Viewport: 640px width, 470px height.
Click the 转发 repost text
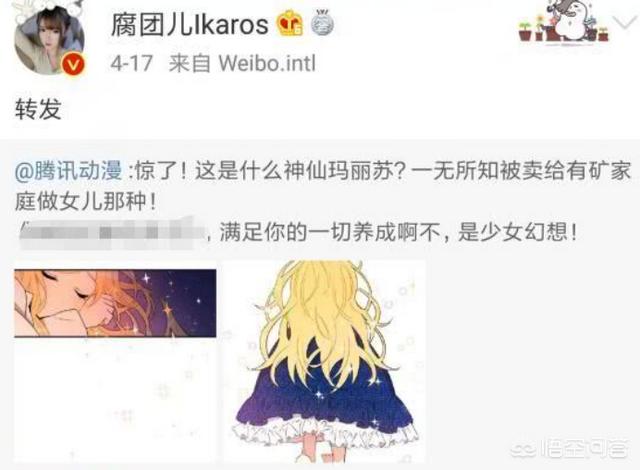38,109
